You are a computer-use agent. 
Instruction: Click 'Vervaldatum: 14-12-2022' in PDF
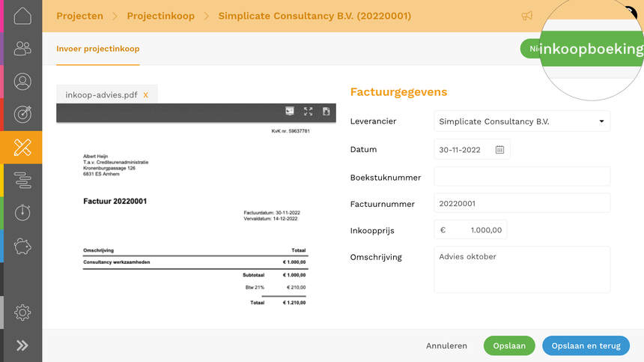270,219
